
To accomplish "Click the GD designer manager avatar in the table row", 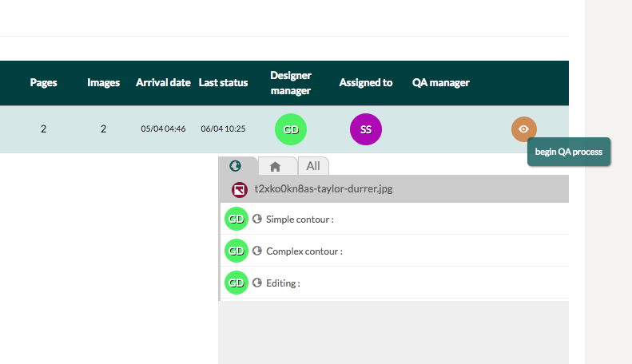I will click(291, 129).
